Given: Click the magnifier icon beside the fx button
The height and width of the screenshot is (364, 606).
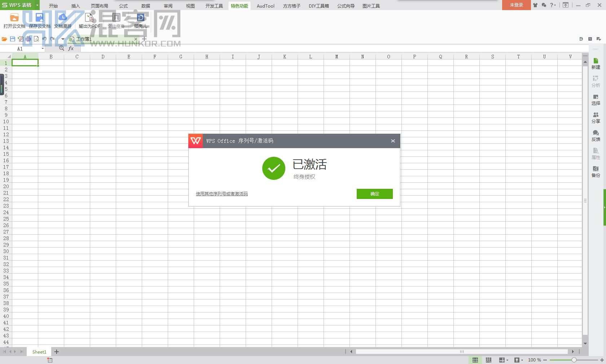Looking at the screenshot, I should (62, 48).
